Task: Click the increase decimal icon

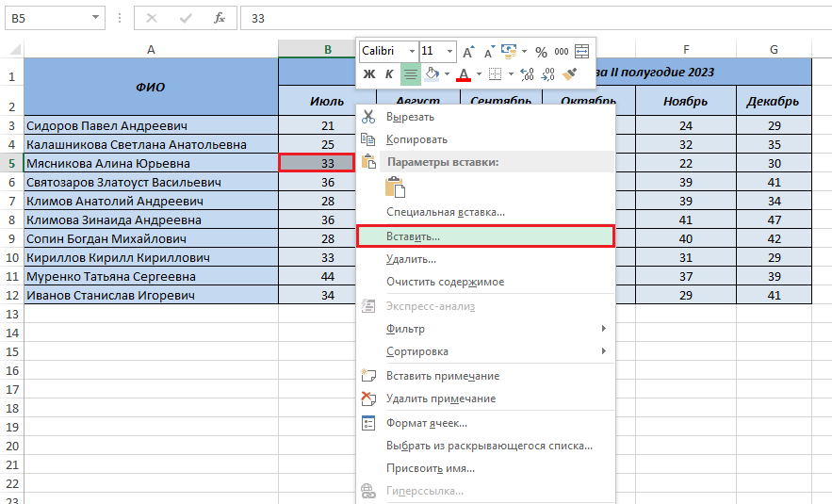Action: pos(527,73)
